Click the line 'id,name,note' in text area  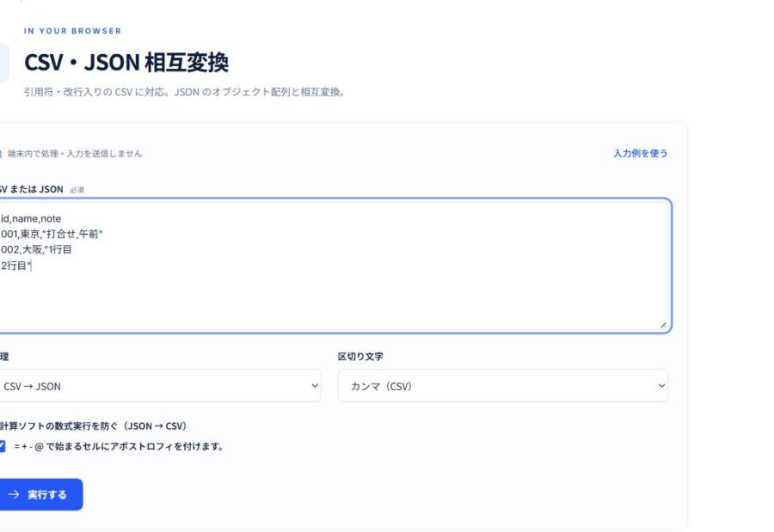tap(31, 218)
